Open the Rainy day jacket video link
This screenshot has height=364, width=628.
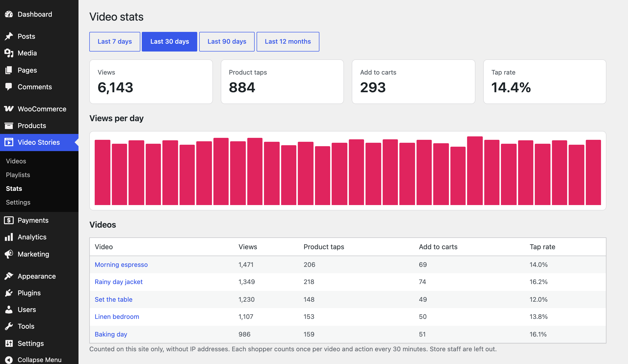coord(119,282)
